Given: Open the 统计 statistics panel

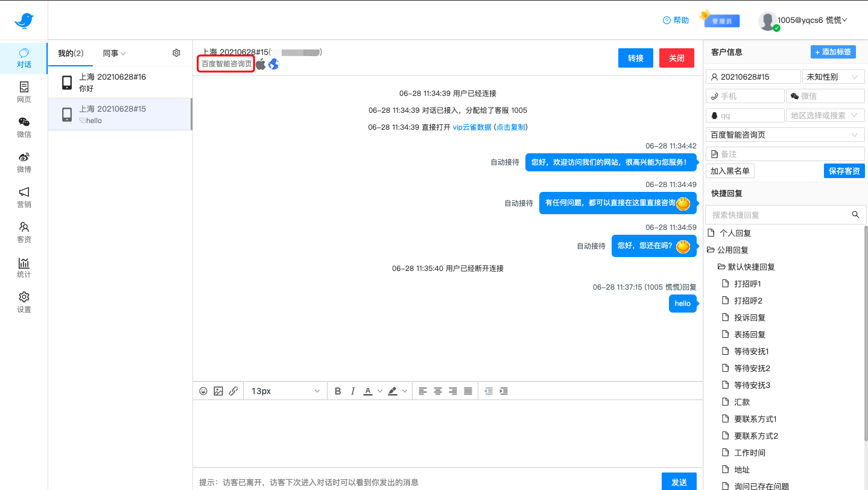Looking at the screenshot, I should (x=24, y=268).
